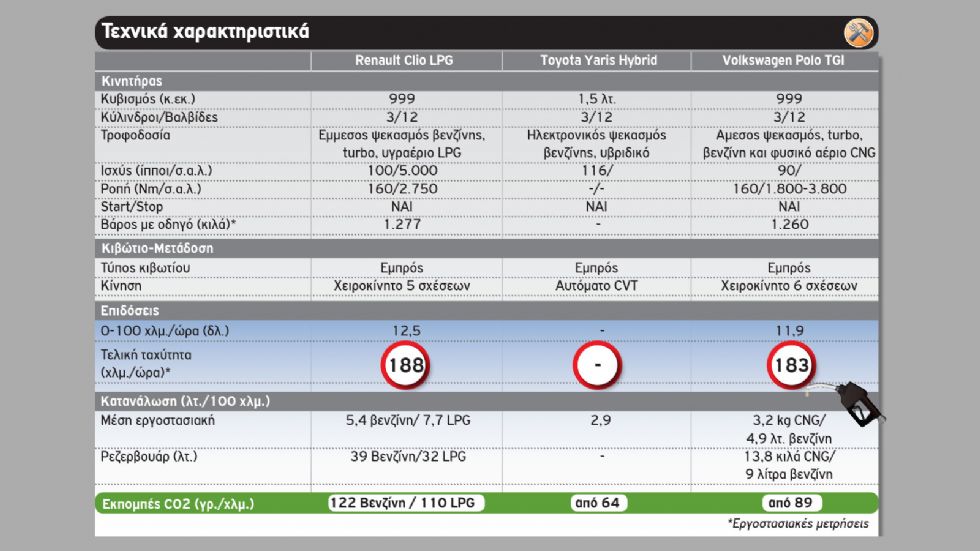Click the Εργοστασιακές μετρήσεις footnote

click(798, 524)
